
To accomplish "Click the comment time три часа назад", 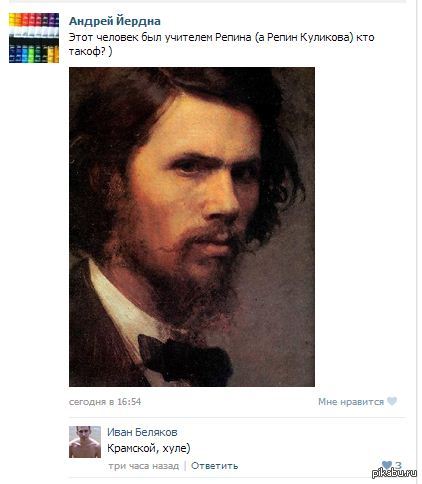I will point(144,466).
